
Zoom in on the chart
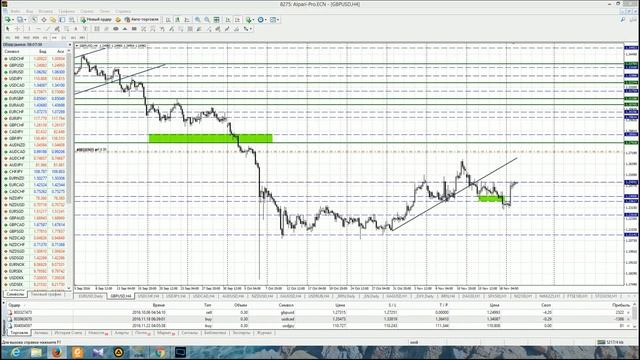(x=198, y=20)
